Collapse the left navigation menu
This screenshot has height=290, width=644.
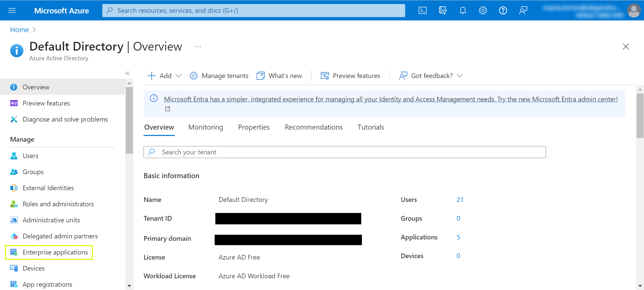(x=127, y=73)
